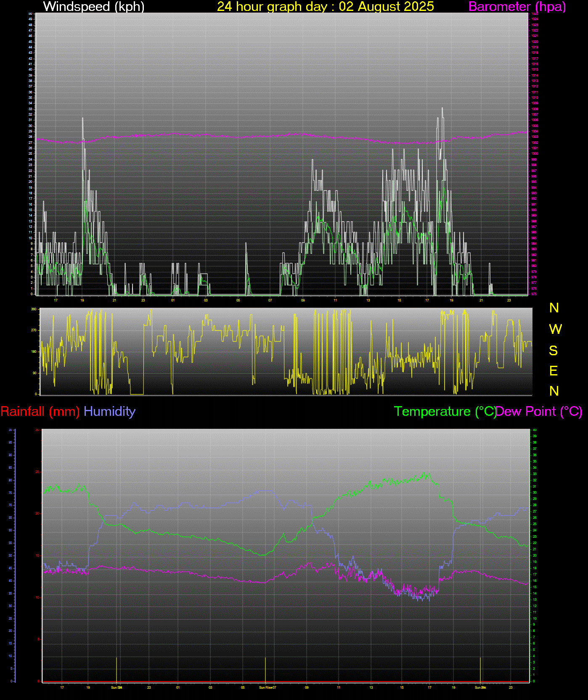The width and height of the screenshot is (588, 700).
Task: Click the 360 wind direction axis label
Action: click(x=34, y=309)
